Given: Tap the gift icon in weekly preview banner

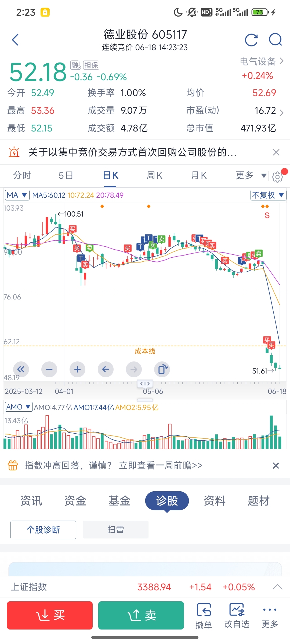Looking at the screenshot, I should (x=13, y=465).
